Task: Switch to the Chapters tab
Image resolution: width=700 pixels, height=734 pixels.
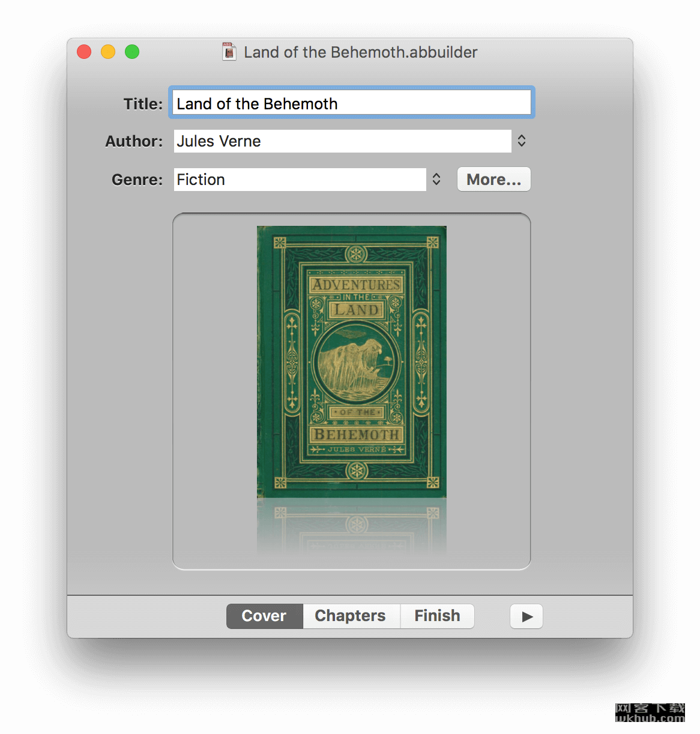Action: click(351, 616)
